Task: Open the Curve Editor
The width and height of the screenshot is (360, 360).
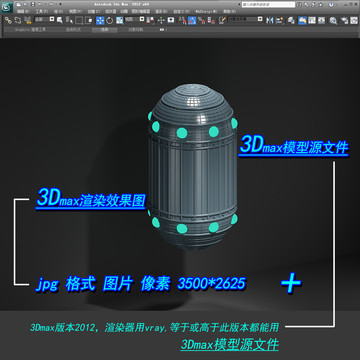Action: [312, 20]
